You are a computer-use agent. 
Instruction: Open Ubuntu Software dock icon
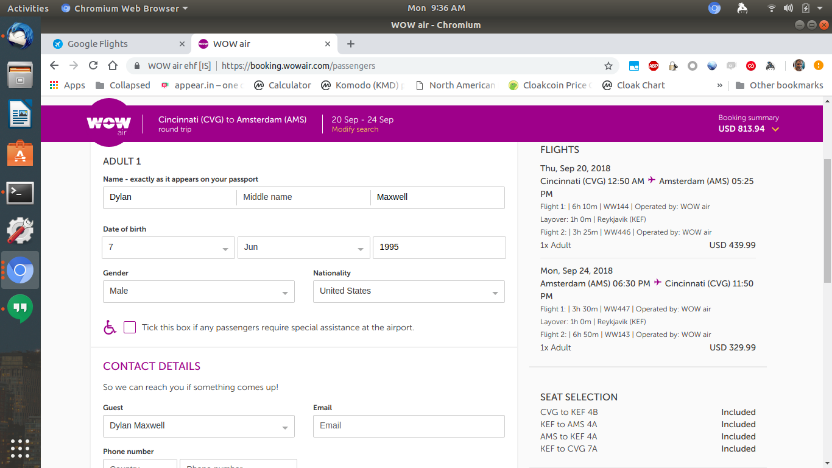pos(20,153)
